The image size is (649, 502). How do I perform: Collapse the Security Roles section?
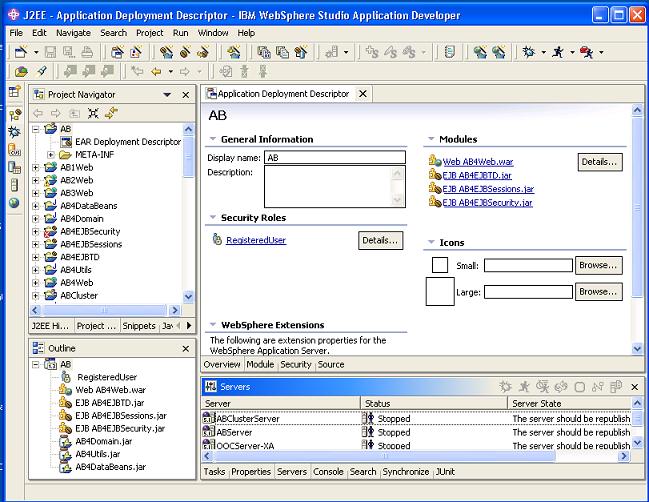click(x=213, y=217)
